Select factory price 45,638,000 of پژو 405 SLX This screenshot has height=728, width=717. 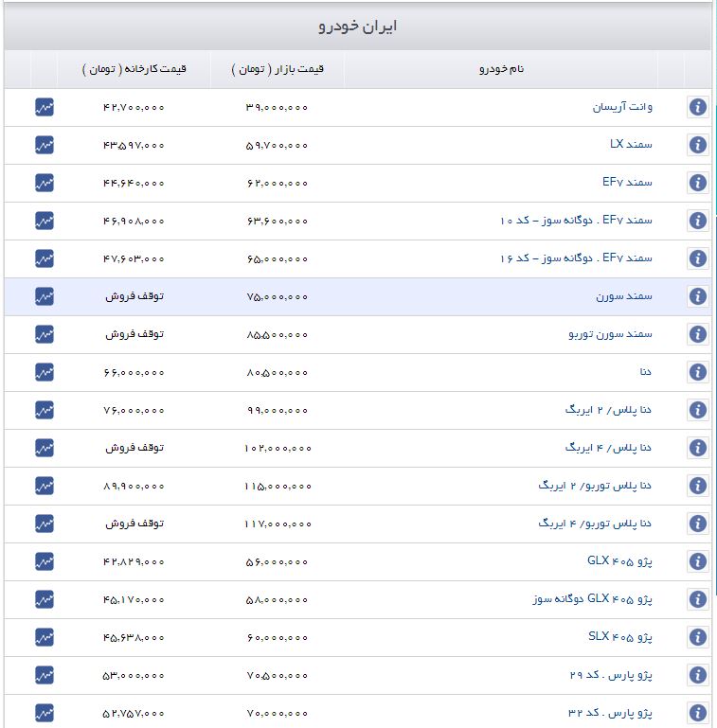pyautogui.click(x=134, y=638)
